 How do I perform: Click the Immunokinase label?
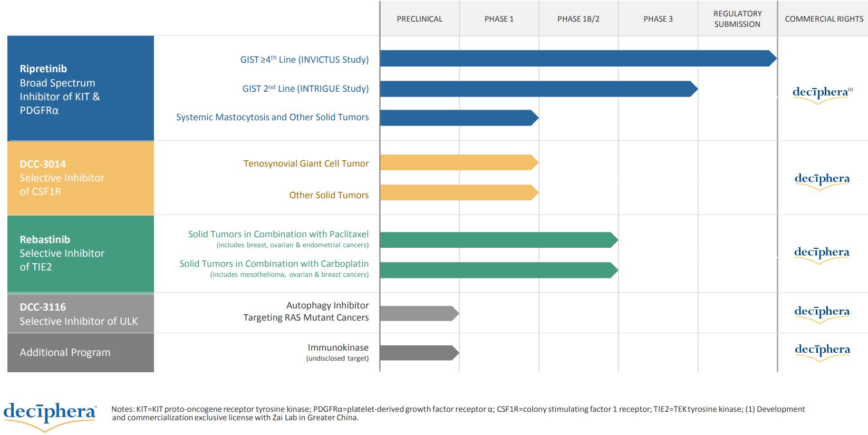pos(338,347)
